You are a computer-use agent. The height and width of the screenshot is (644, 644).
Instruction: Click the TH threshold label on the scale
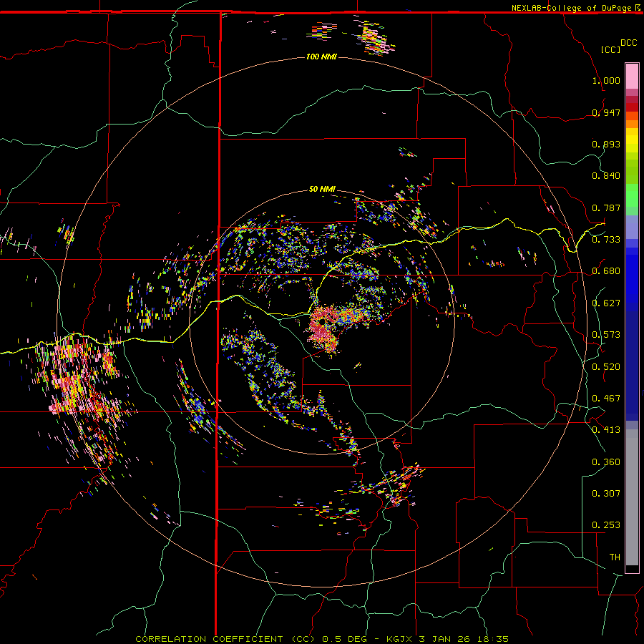coord(615,557)
